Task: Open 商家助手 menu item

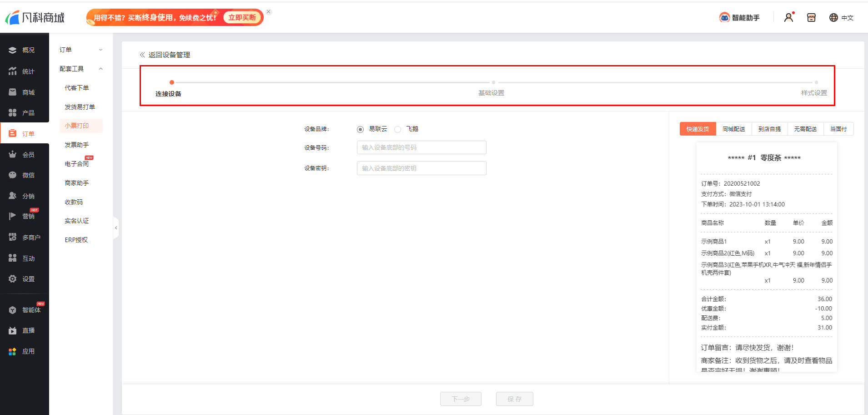Action: [x=76, y=183]
